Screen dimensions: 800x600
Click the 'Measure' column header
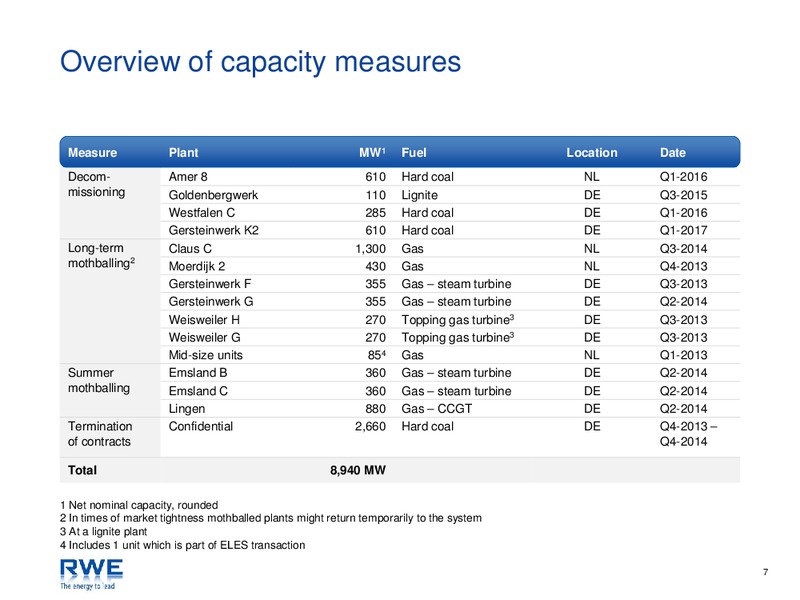click(92, 153)
